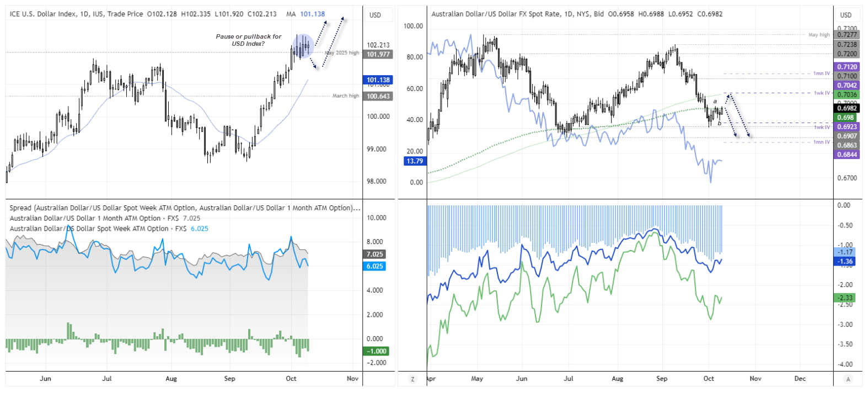Viewport: 868px width, 403px height.
Task: Click the purple 0.7042 price label
Action: tap(847, 86)
